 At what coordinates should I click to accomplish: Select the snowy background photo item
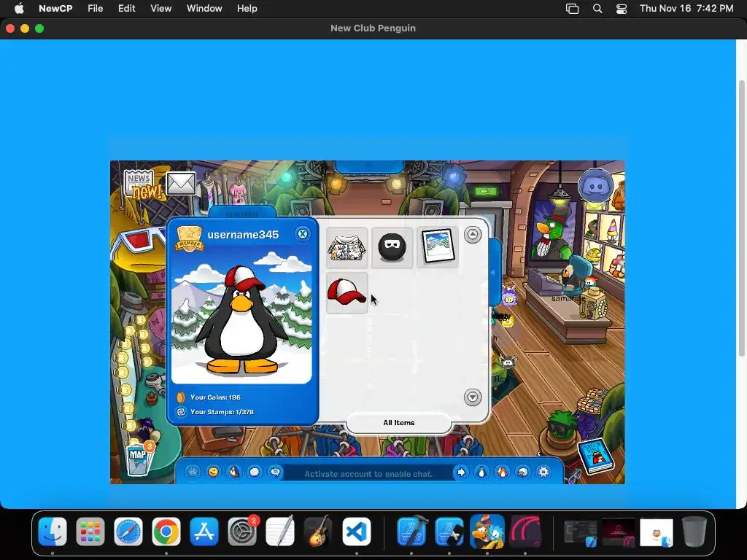(438, 248)
